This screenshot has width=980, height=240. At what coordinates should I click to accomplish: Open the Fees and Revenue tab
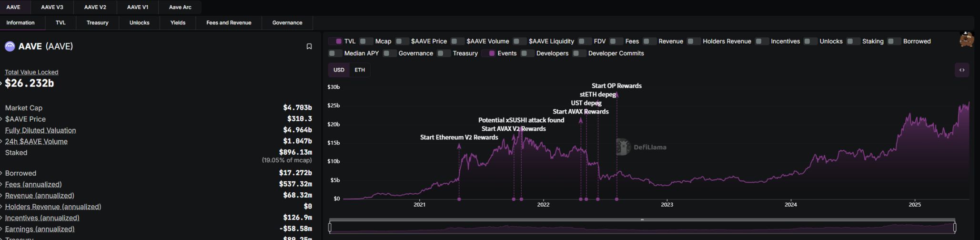[229, 22]
